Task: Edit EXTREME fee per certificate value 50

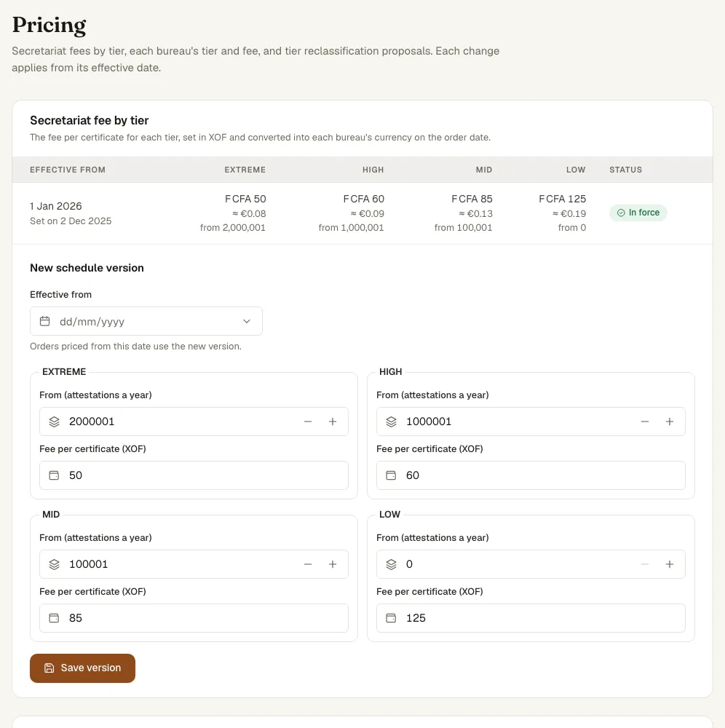Action: (x=194, y=475)
